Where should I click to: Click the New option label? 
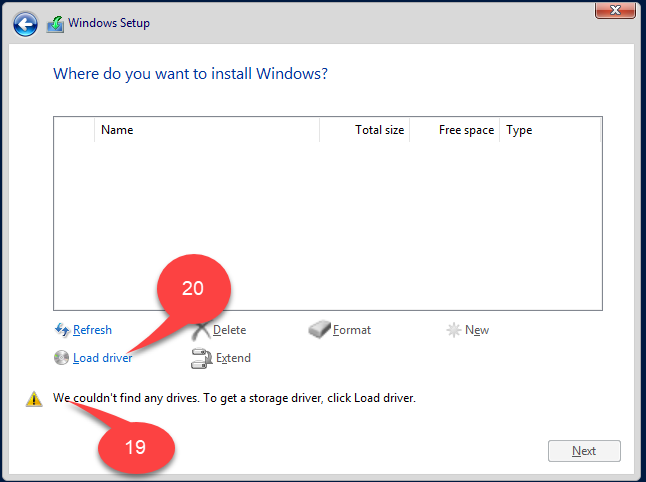(477, 330)
